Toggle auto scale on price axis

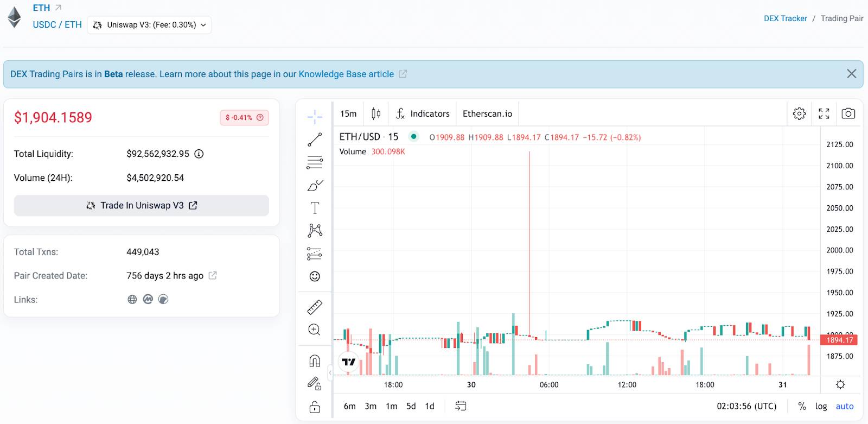click(845, 406)
